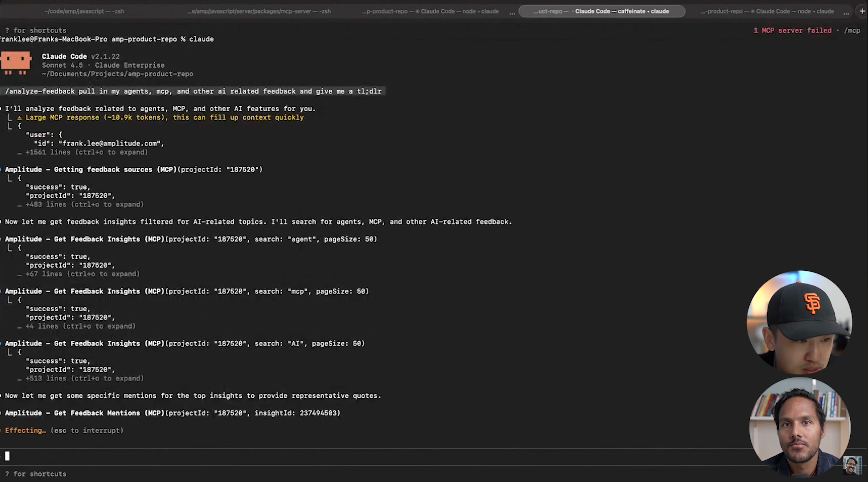Image resolution: width=868 pixels, height=482 pixels.
Task: Open a new terminal tab with plus button
Action: point(862,11)
